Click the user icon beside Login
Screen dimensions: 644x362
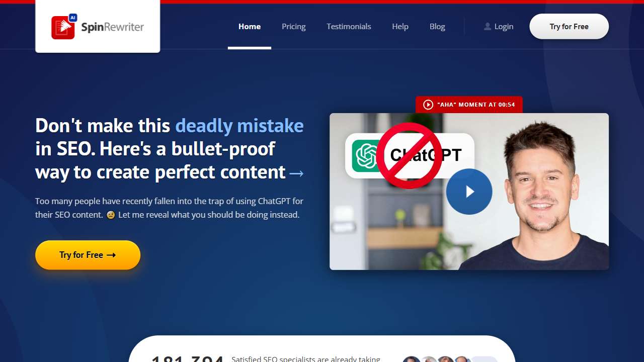[487, 27]
